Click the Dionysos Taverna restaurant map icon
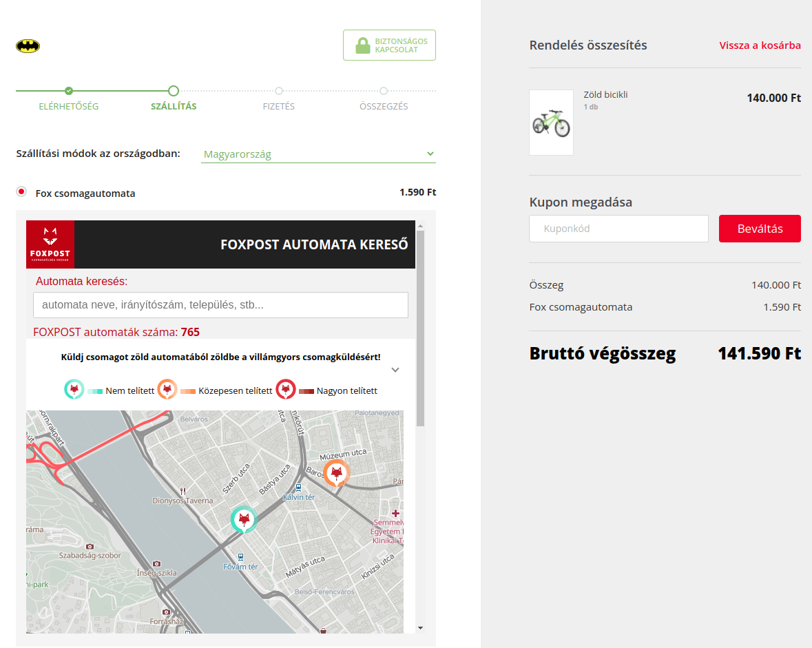 (183, 491)
